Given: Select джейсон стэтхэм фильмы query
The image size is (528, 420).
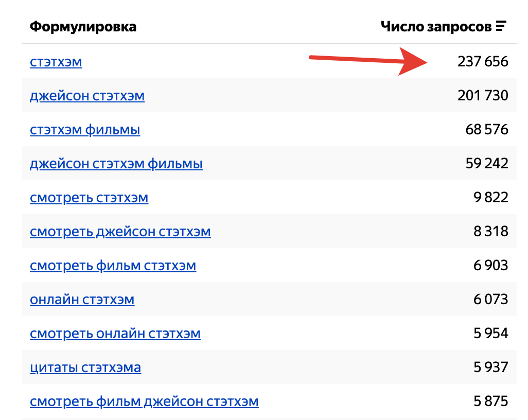Looking at the screenshot, I should click(x=116, y=164).
